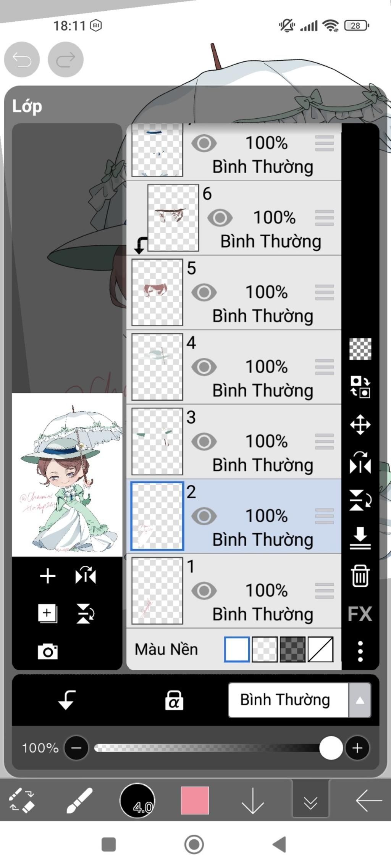391x868 pixels.
Task: Toggle the alpha lock icon
Action: click(174, 700)
